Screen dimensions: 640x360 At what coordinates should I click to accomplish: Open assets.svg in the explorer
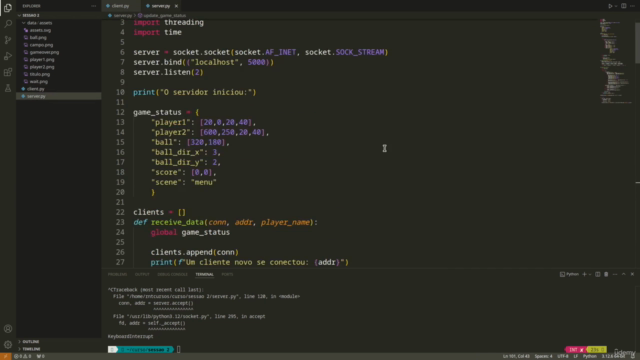click(40, 30)
